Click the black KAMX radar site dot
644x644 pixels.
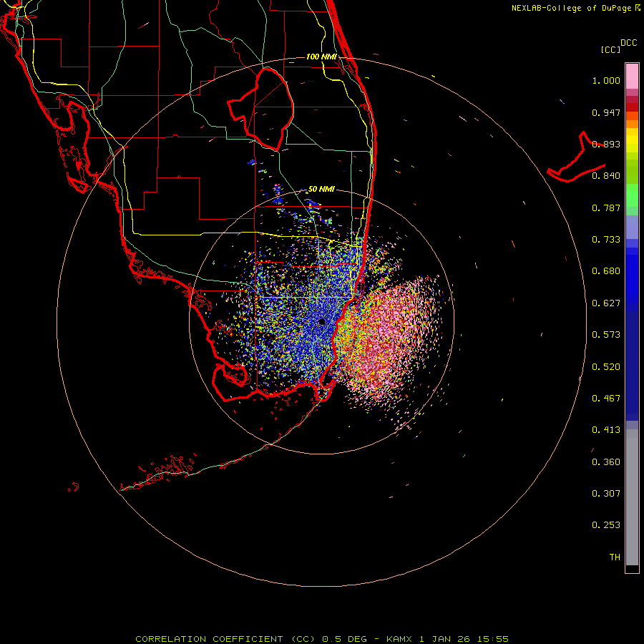(x=321, y=321)
